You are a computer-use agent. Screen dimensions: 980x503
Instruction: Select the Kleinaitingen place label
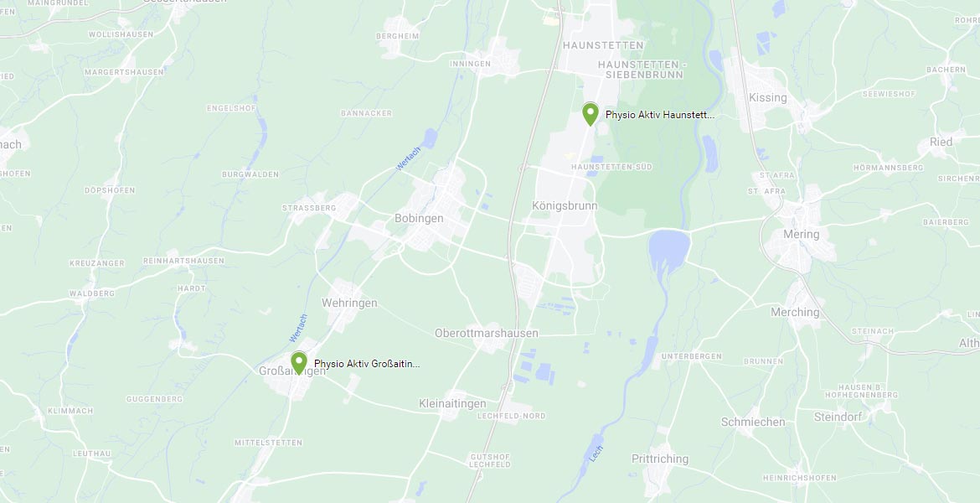tap(452, 404)
